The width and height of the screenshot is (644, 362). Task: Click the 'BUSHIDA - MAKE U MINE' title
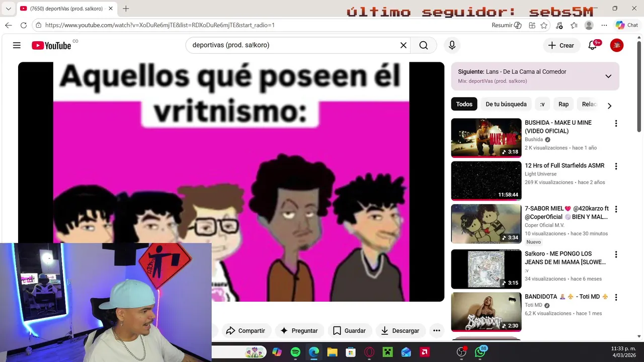point(558,127)
